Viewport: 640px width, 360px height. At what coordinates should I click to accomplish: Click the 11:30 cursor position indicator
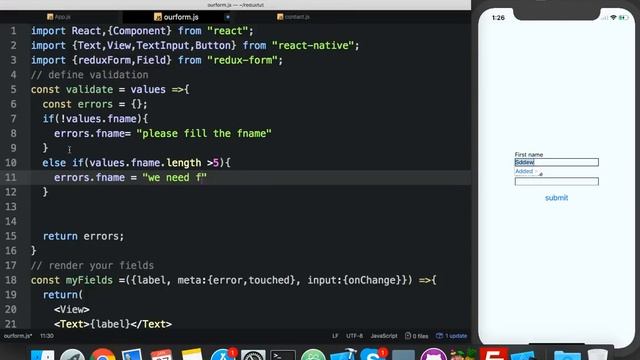[47, 336]
